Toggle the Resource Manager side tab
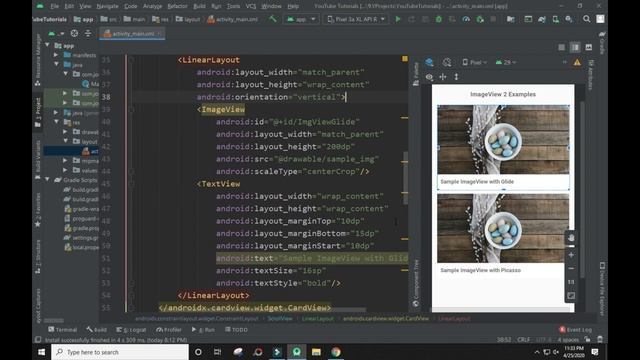640x360 pixels. [38, 60]
